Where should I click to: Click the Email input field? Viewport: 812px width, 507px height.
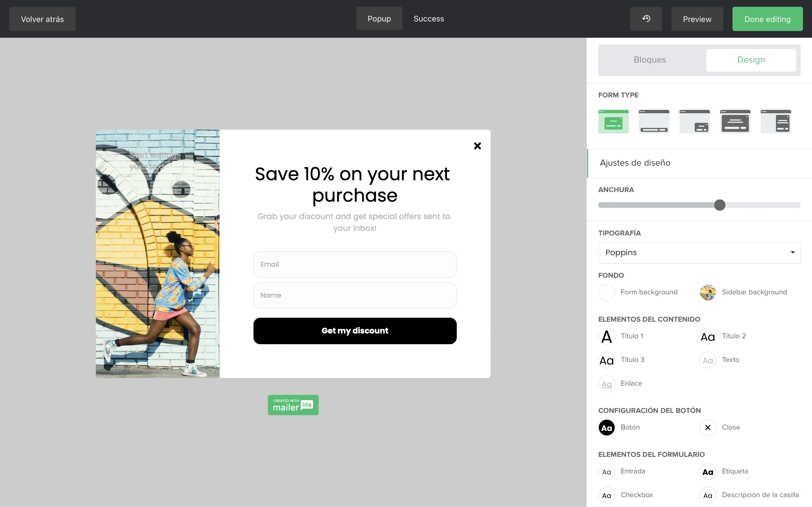[x=355, y=264]
